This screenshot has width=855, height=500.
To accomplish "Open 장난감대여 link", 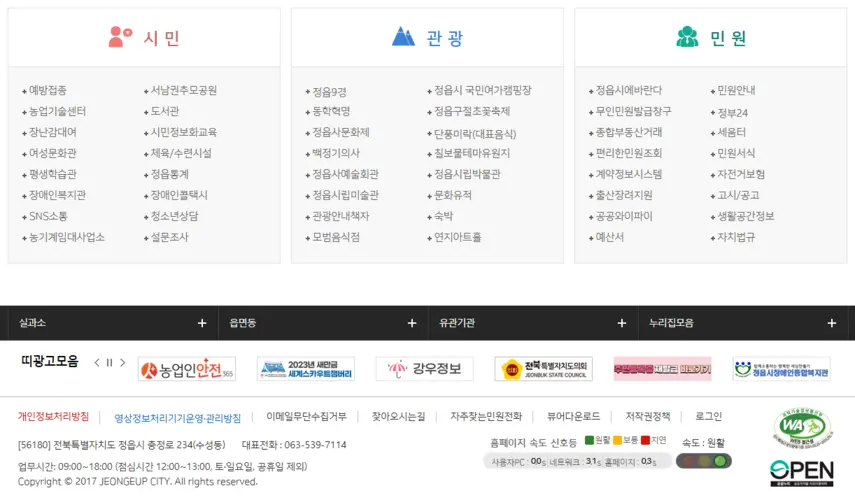I will pyautogui.click(x=52, y=132).
